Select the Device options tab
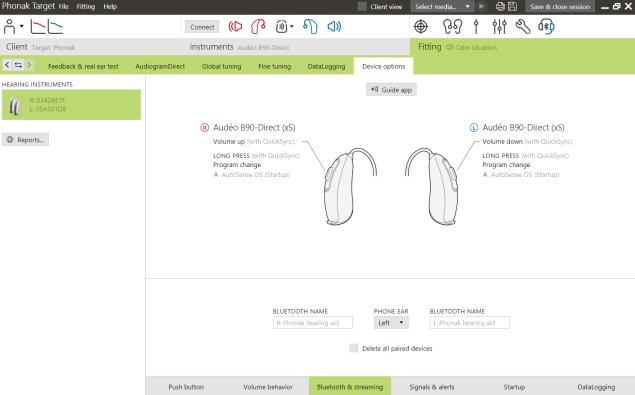 point(384,66)
